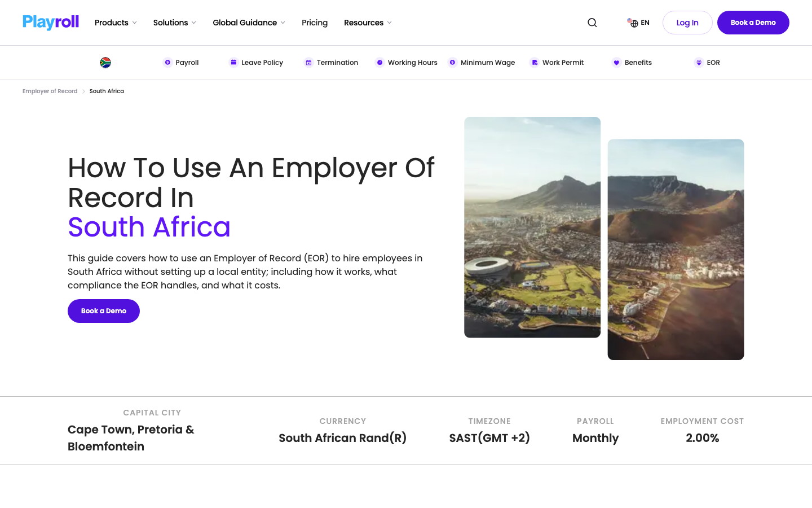Select the Payroll section icon
The image size is (812, 508).
[167, 63]
